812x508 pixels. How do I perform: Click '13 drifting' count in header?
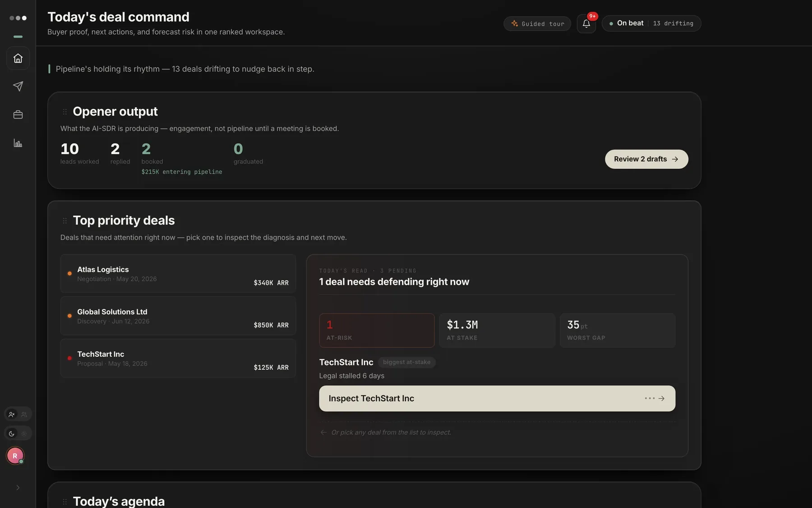[x=673, y=23]
